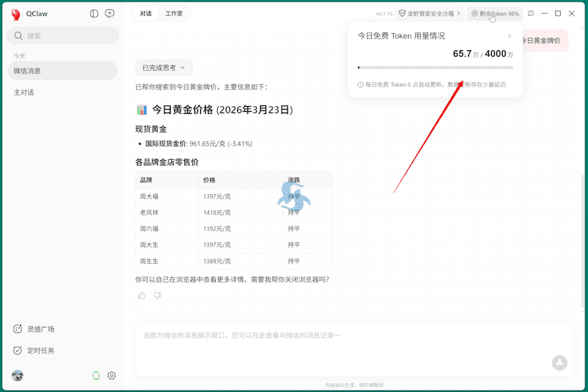Open 龙虾管家安全沙箱 panel
Screen dimensions: 588x392
pos(430,14)
